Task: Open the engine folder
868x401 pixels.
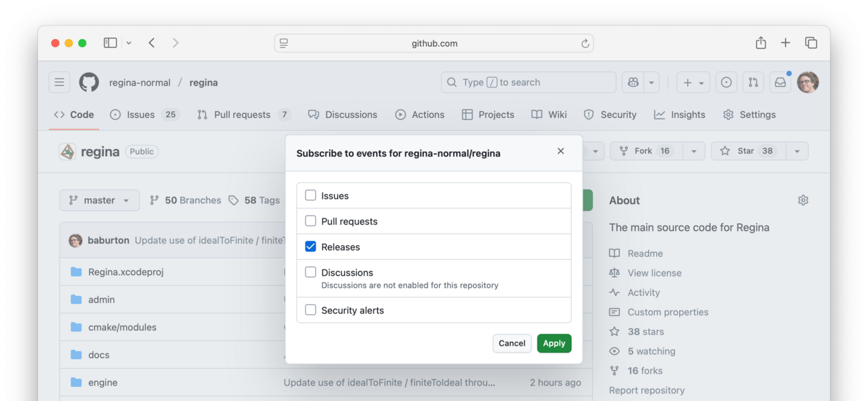Action: (x=103, y=382)
